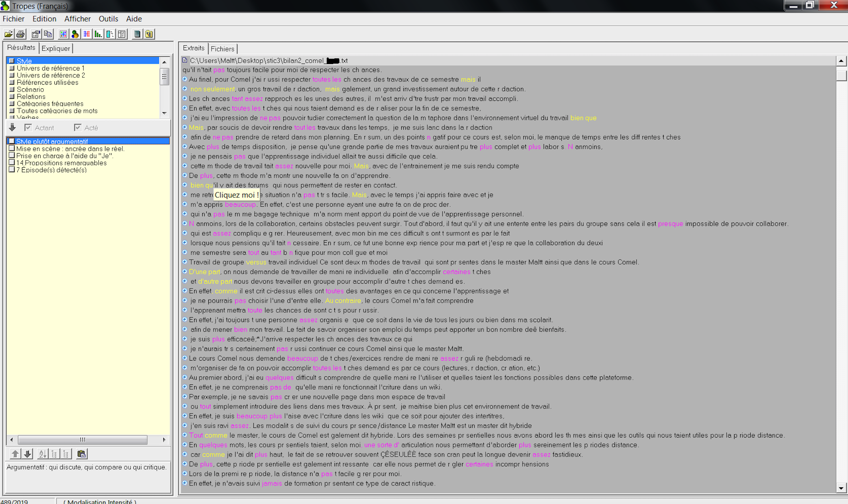Click the table layout toolbar icon
The width and height of the screenshot is (848, 504).
click(122, 34)
